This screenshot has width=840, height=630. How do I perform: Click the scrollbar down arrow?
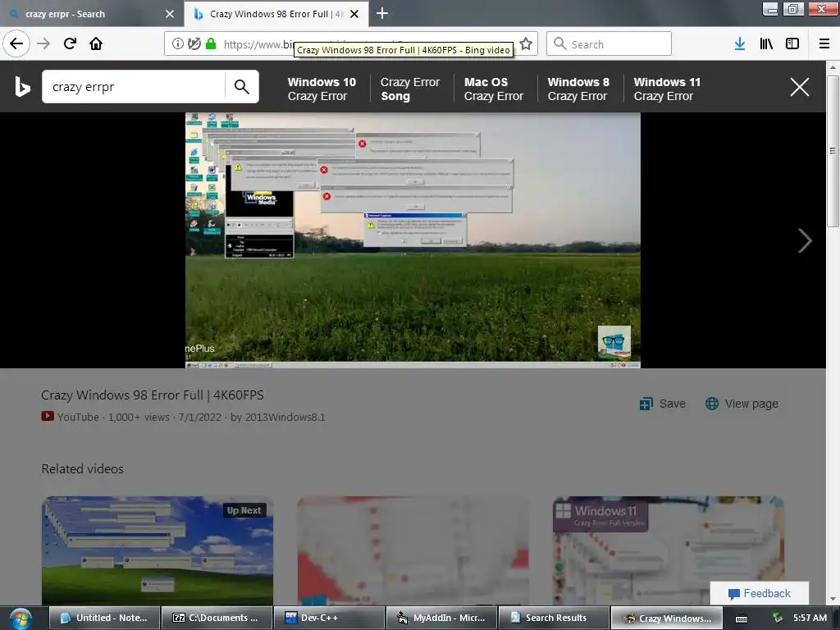tap(833, 600)
